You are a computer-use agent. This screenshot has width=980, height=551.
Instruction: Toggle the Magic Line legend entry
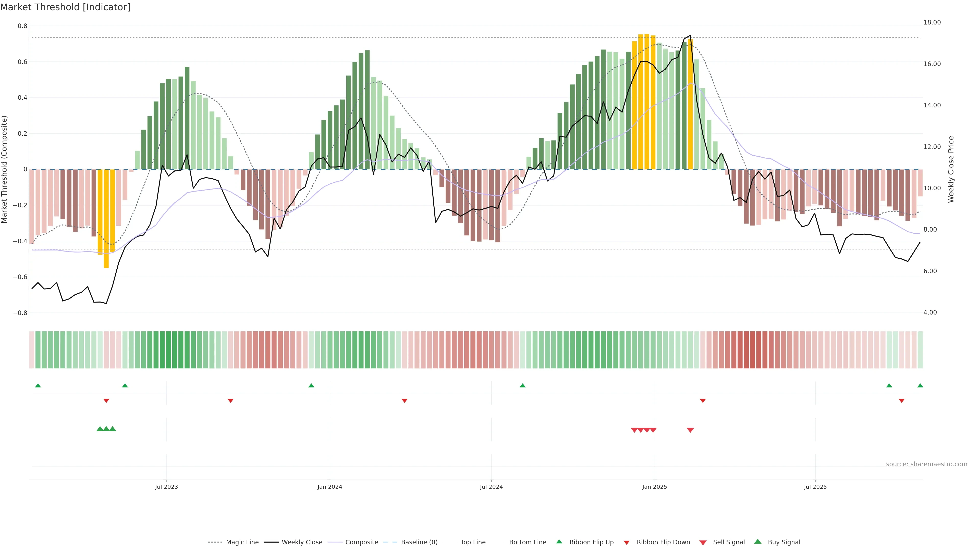point(242,542)
